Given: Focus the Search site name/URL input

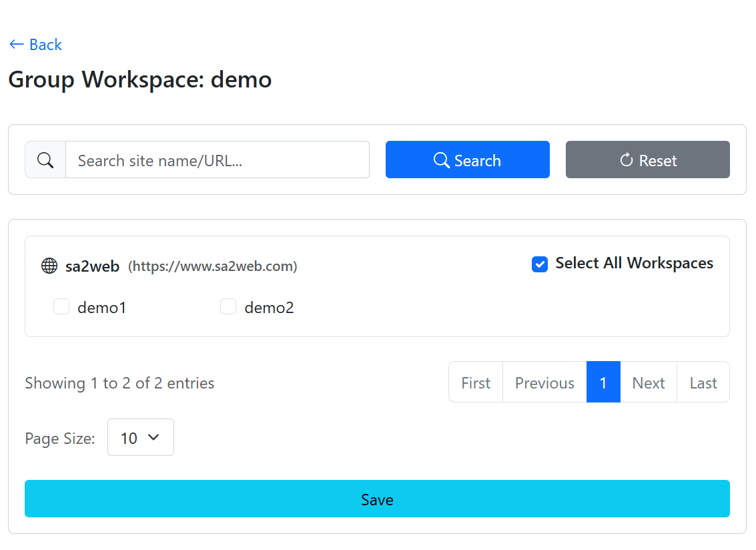Looking at the screenshot, I should pyautogui.click(x=218, y=160).
